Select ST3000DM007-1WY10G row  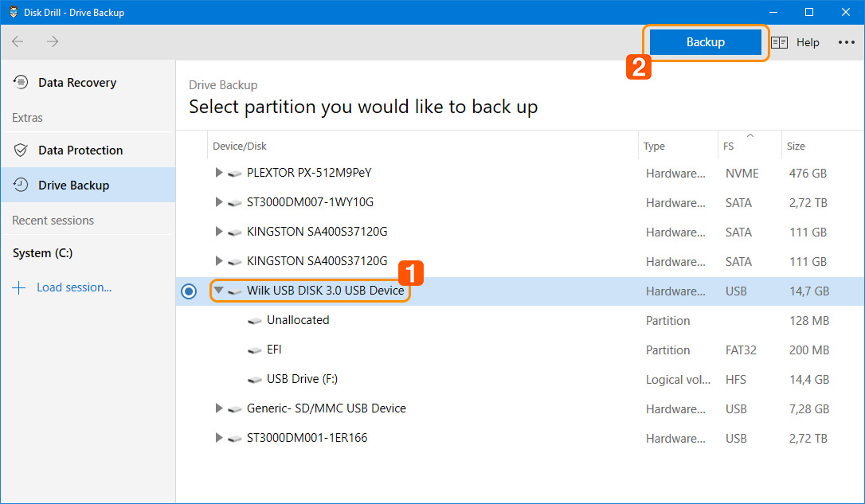[519, 202]
